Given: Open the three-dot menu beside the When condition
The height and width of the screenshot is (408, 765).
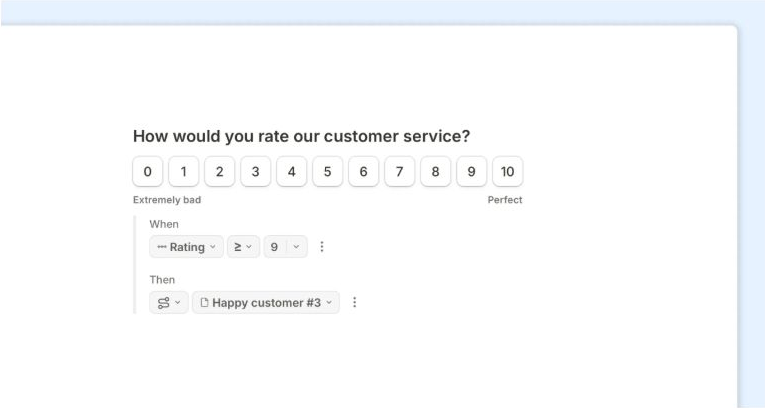Looking at the screenshot, I should click(322, 246).
